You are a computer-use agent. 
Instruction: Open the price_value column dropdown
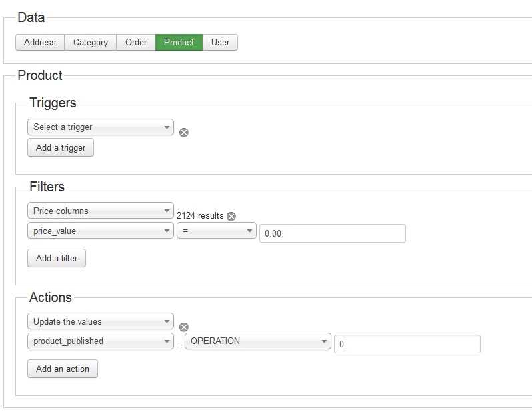pos(101,231)
